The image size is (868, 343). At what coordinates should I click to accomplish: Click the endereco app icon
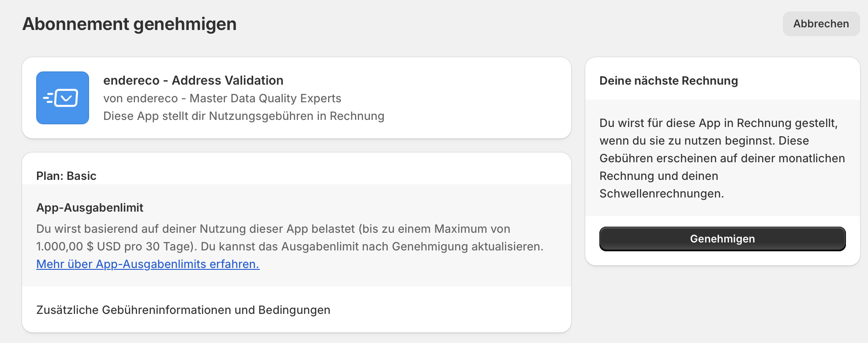click(x=63, y=98)
